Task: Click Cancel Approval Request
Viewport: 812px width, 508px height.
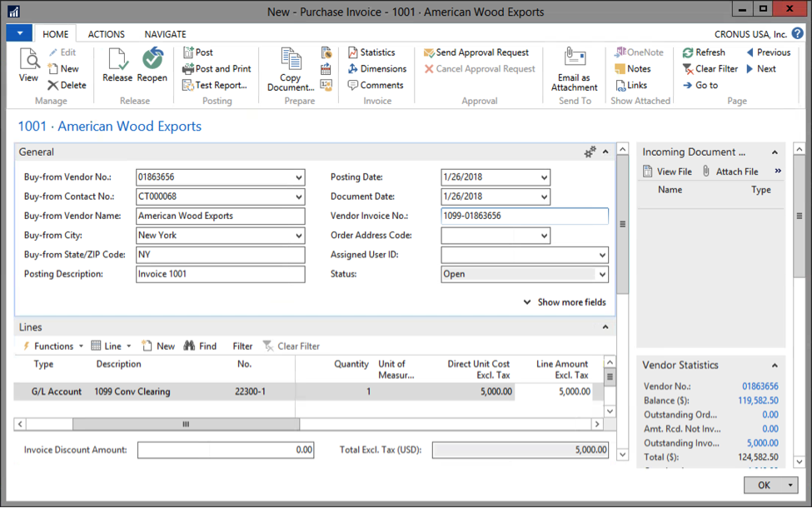Action: [480, 68]
